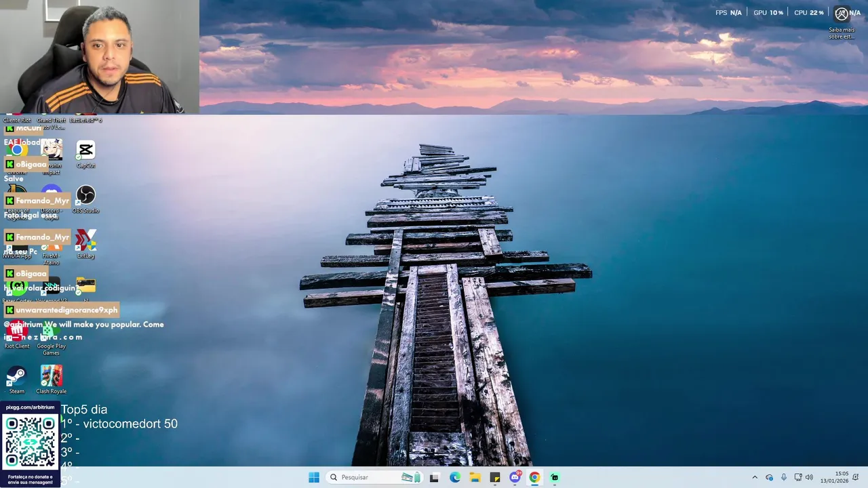Open File Explorer from the taskbar
Viewport: 868px width, 488px height.
475,477
